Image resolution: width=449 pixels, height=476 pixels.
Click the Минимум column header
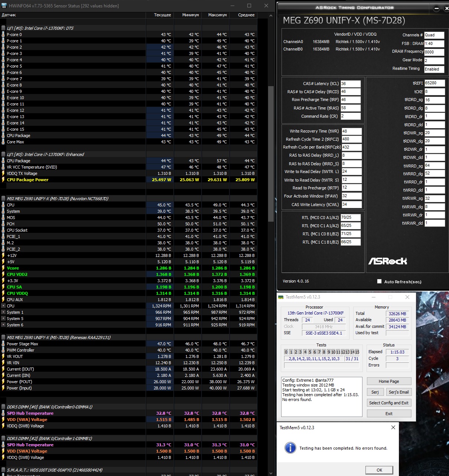188,15
